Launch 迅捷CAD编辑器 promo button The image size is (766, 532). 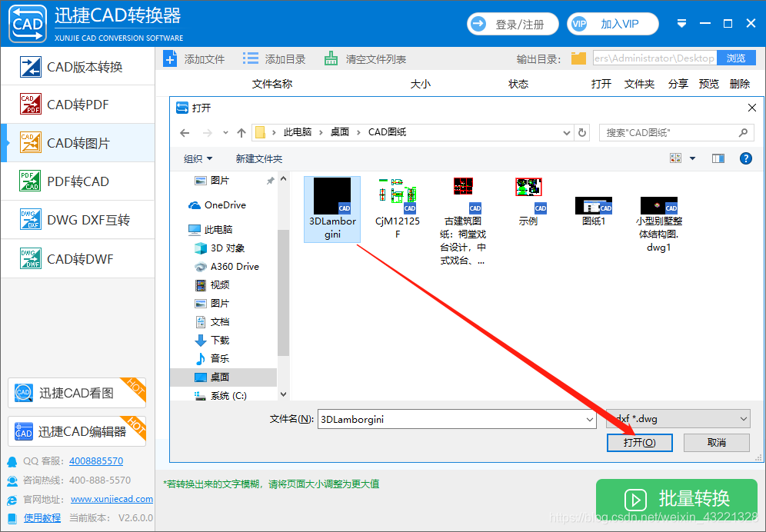click(77, 431)
